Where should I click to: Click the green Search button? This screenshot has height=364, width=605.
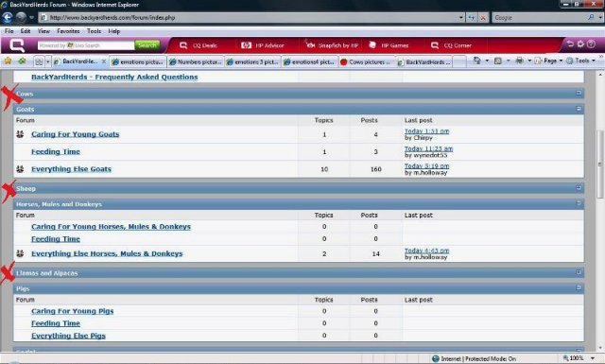[x=147, y=45]
